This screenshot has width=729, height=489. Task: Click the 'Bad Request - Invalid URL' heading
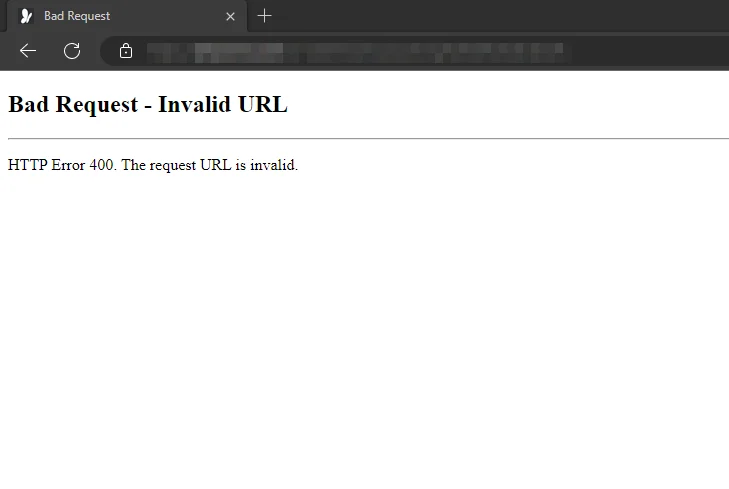148,104
